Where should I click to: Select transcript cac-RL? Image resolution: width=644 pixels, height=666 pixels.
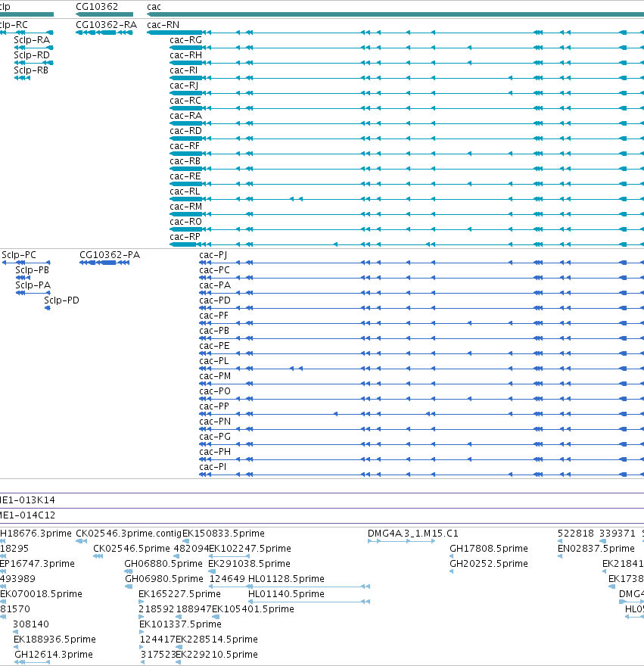coord(185,191)
